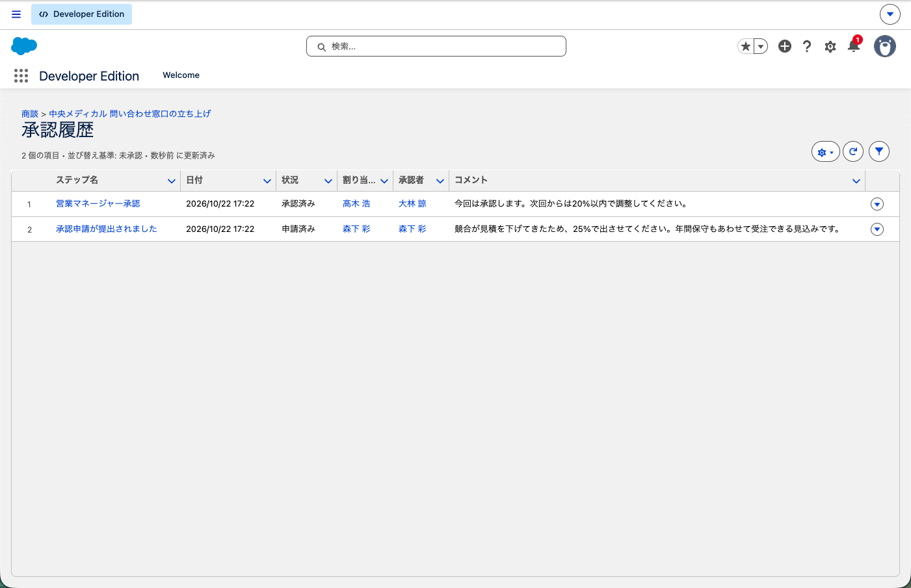911x588 pixels.
Task: Open ステップ名 column header menu
Action: pos(172,181)
